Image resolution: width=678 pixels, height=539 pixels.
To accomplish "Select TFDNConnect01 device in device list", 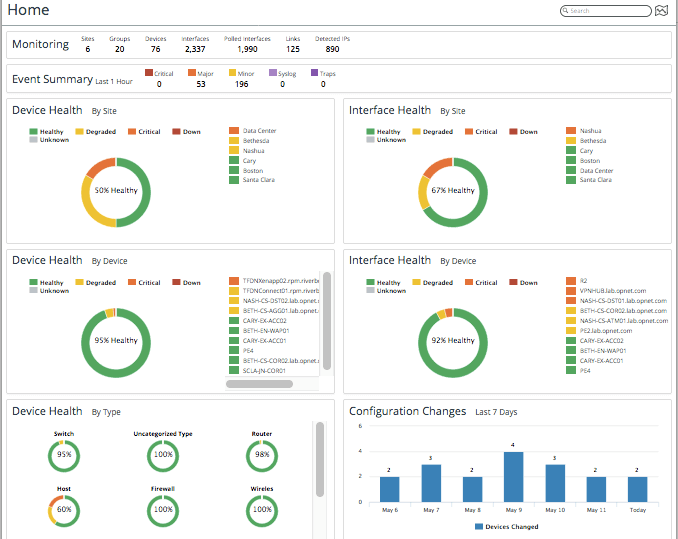I will pos(274,291).
